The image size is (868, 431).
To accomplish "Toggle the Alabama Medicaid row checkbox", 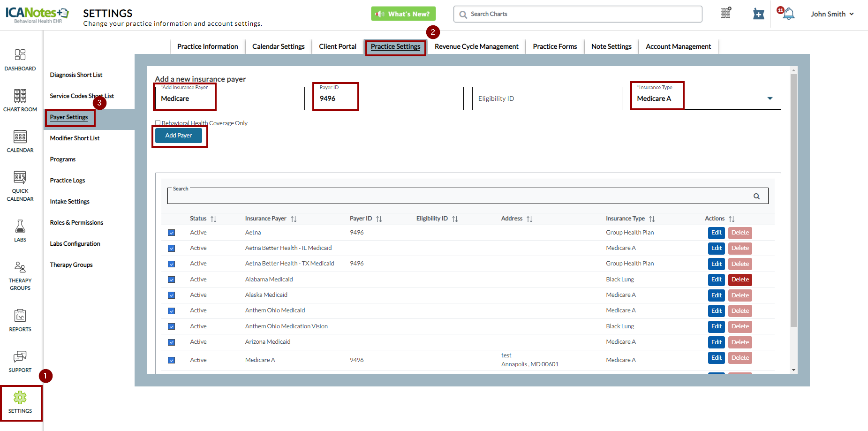I will [x=172, y=280].
